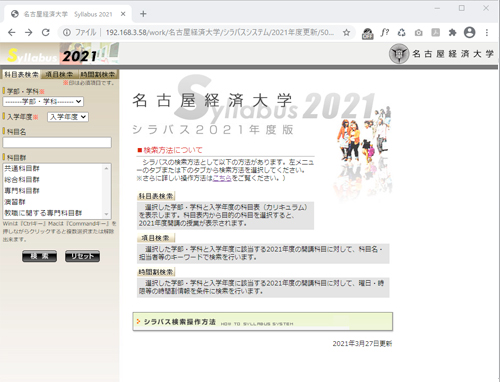Bookmark this page with the star icon
Image resolution: width=500 pixels, height=382 pixels.
[346, 32]
